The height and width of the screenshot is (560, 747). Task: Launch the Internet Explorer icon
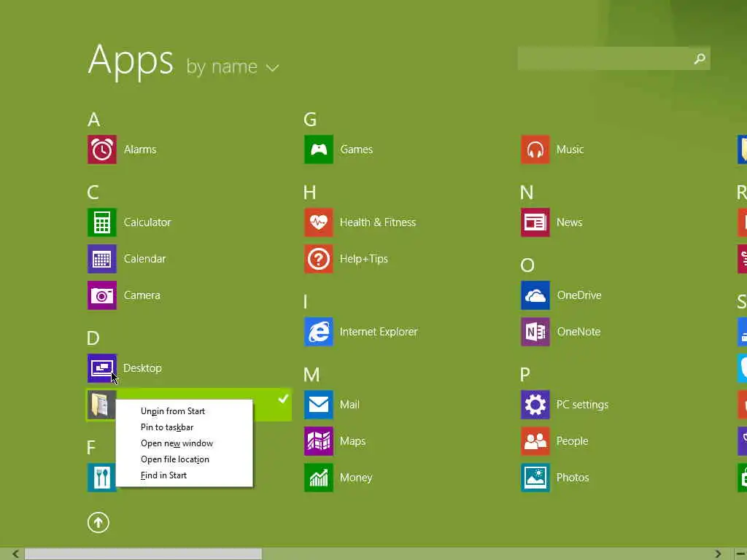click(x=319, y=332)
